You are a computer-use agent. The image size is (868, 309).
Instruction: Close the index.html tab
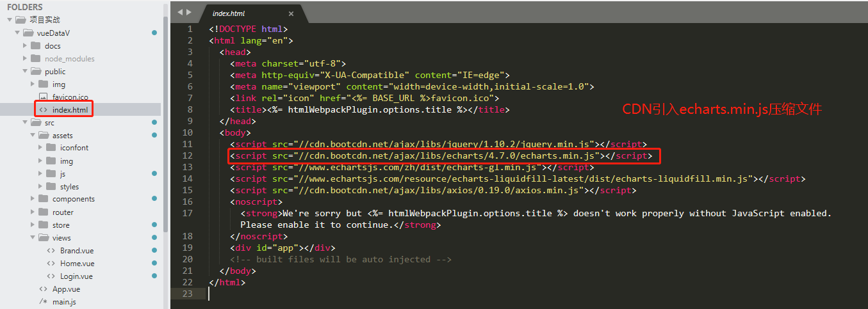tap(291, 13)
